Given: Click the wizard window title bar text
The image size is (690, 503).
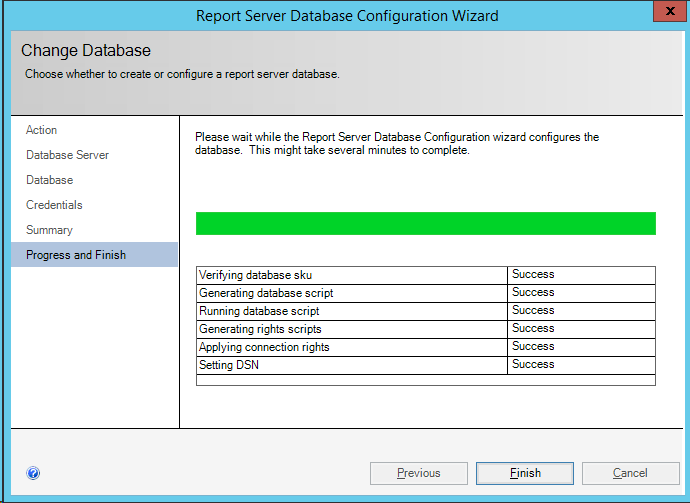Looking at the screenshot, I should (x=346, y=15).
